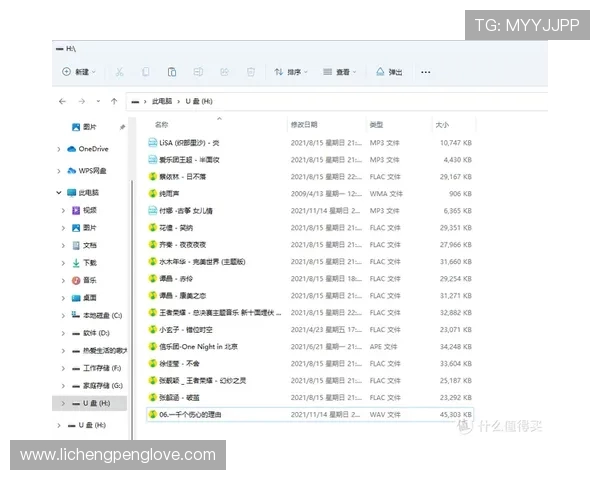
Task: Expand the OneDrive tree node
Action: 60,149
